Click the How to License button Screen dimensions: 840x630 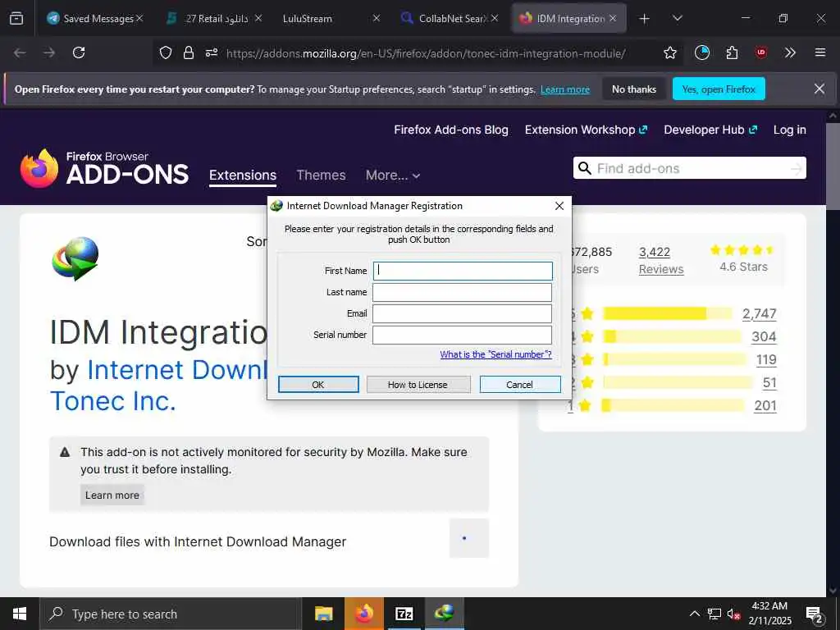click(x=418, y=385)
